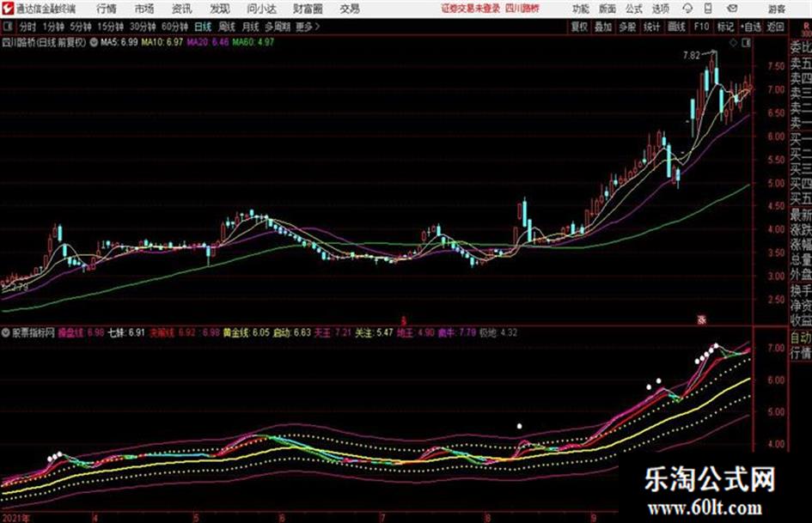Switch to the 30分钟 period tab
Screen dimensions: 812x523
143,27
